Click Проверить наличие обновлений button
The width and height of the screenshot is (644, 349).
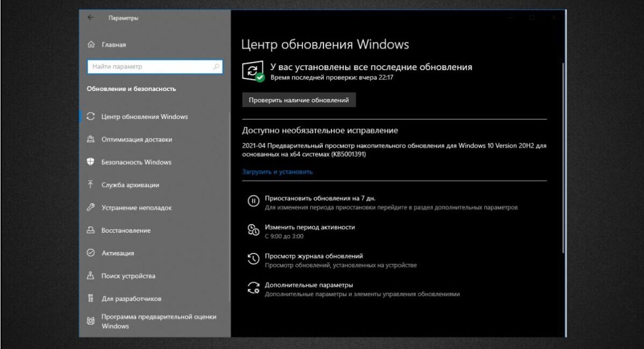299,100
